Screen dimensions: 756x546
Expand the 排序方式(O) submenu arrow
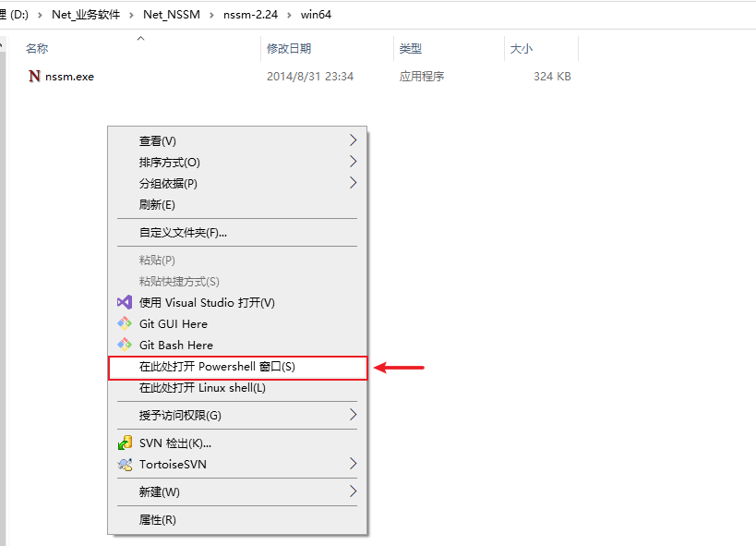[x=353, y=162]
